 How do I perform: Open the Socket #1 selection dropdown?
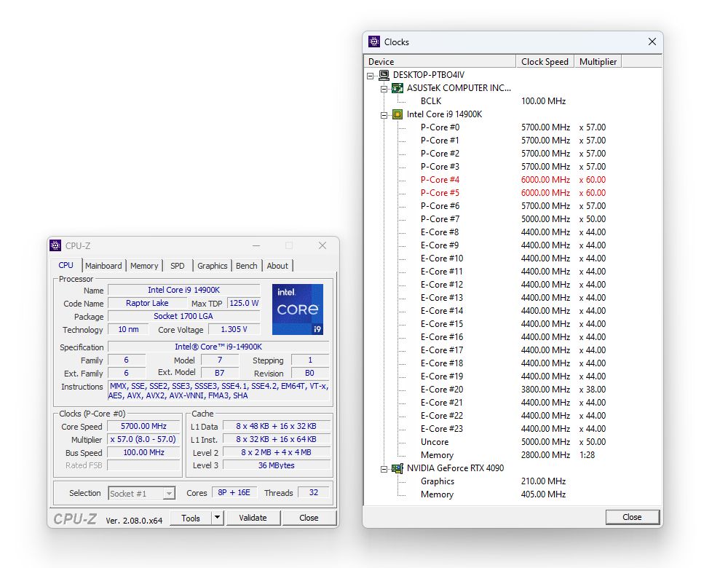coord(170,493)
